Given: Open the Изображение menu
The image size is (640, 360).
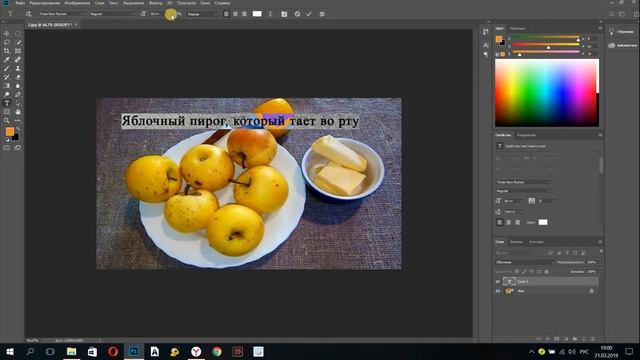Looking at the screenshot, I should 77,3.
